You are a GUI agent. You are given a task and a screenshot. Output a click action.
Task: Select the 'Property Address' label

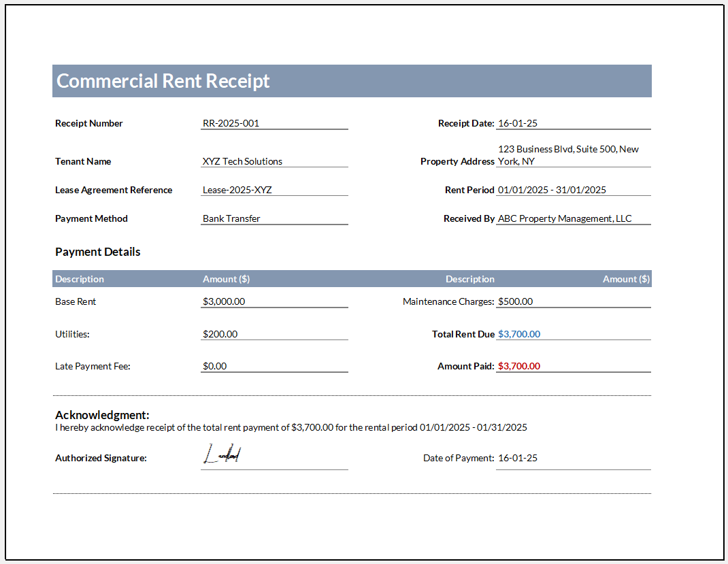pyautogui.click(x=457, y=161)
